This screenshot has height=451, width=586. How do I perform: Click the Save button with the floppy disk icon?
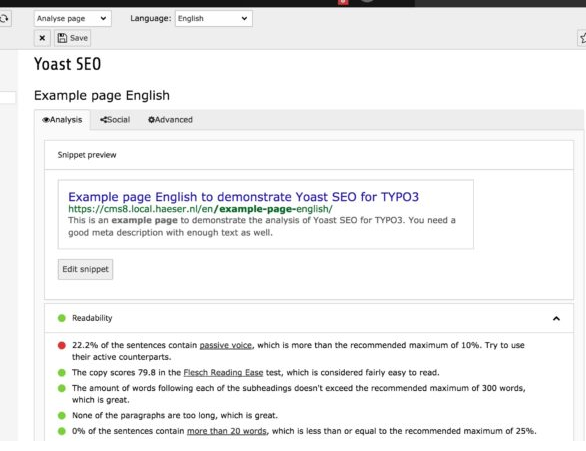[73, 38]
